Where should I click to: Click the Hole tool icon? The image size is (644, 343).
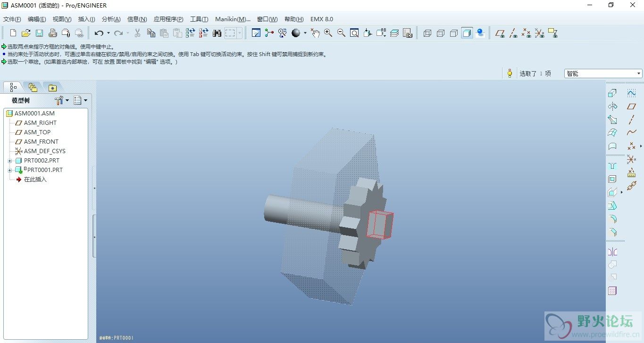(612, 166)
